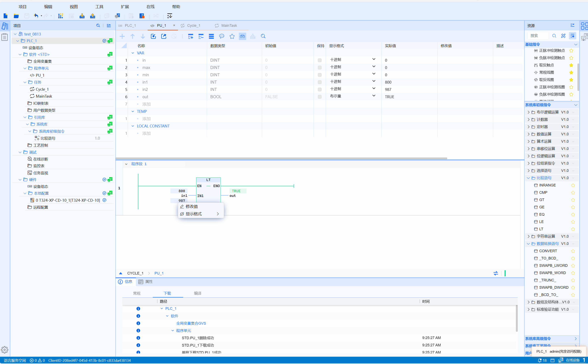Screen dimensions: 588x364
Task: Collapse the VAR section
Action: 133,53
